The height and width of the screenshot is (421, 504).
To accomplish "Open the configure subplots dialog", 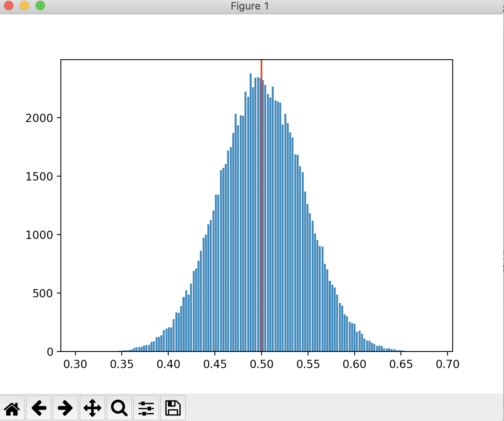I will (x=146, y=408).
